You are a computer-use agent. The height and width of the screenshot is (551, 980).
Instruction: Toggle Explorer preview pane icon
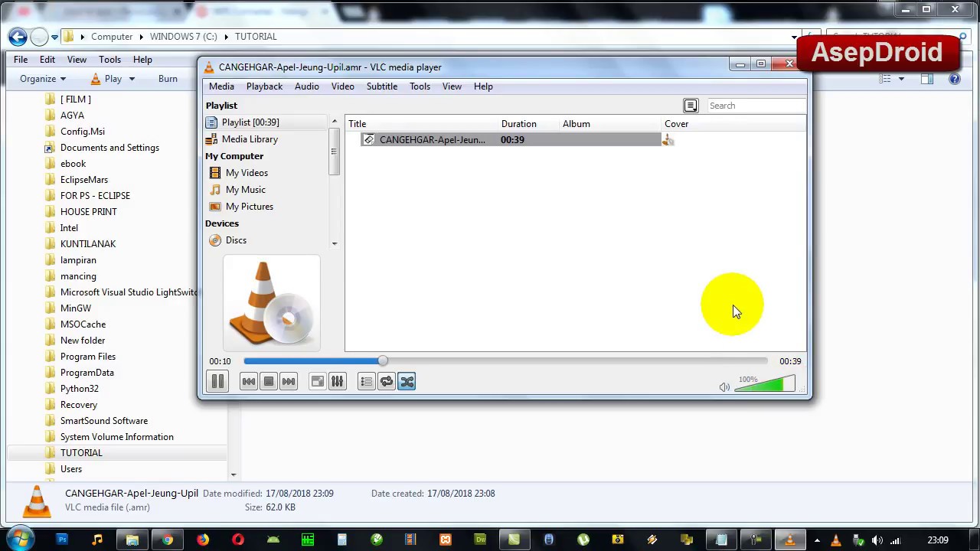(927, 79)
